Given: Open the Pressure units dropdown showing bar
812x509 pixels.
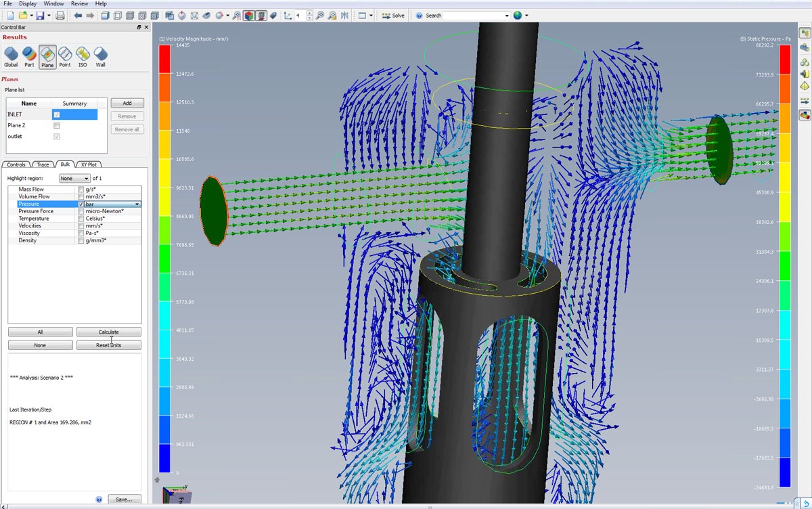Looking at the screenshot, I should click(x=137, y=204).
